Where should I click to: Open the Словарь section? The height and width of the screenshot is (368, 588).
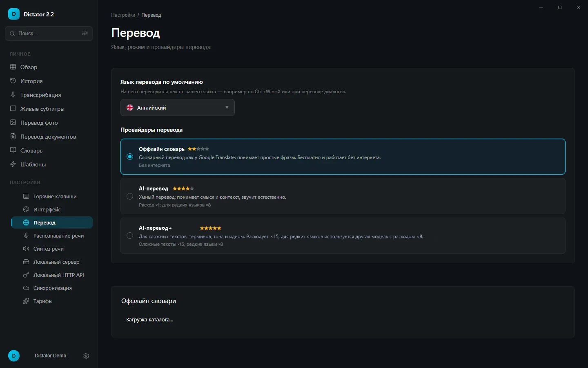point(49,150)
